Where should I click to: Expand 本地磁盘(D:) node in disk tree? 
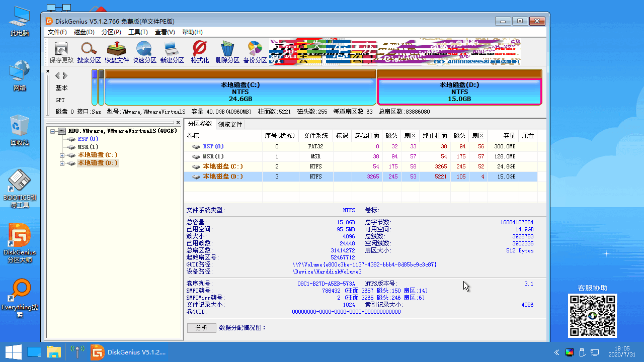click(62, 163)
